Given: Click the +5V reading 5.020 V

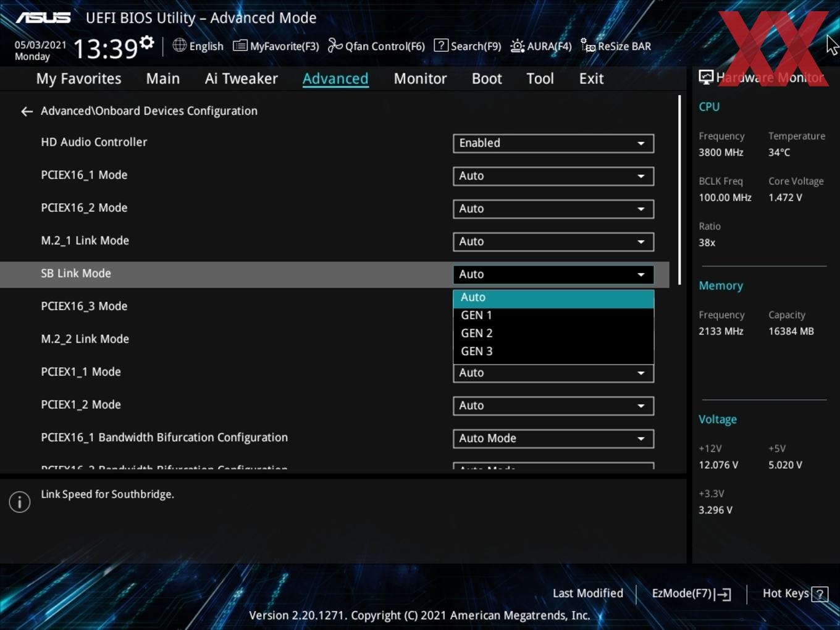Looking at the screenshot, I should (785, 465).
